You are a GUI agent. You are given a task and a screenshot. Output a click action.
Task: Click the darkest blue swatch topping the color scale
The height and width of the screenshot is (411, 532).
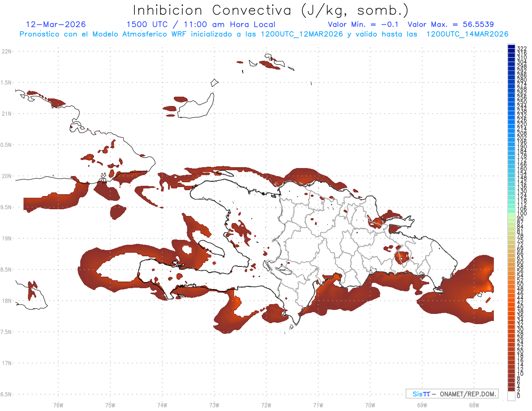tap(511, 47)
